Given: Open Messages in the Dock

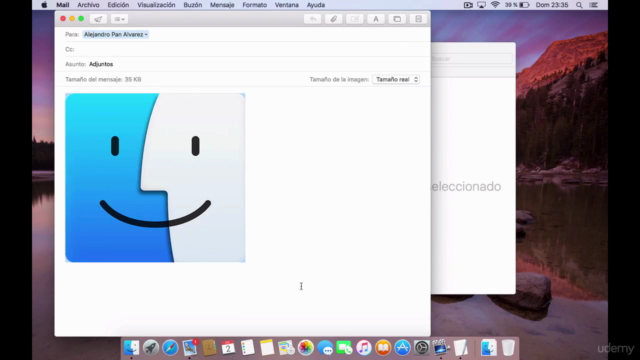Looking at the screenshot, I should tap(325, 348).
